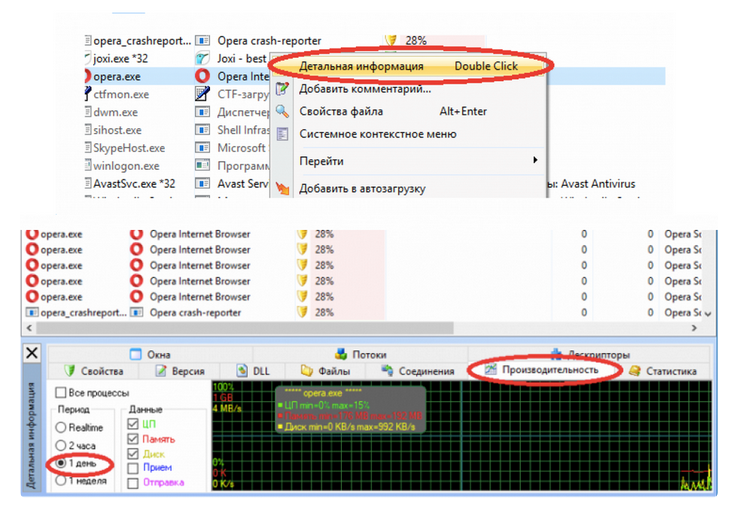This screenshot has height=506, width=739.
Task: Choose Детальная информация from context menu
Action: [408, 66]
